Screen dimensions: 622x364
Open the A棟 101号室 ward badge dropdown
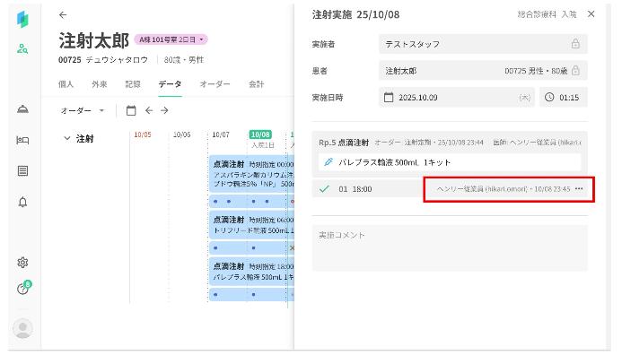[171, 39]
